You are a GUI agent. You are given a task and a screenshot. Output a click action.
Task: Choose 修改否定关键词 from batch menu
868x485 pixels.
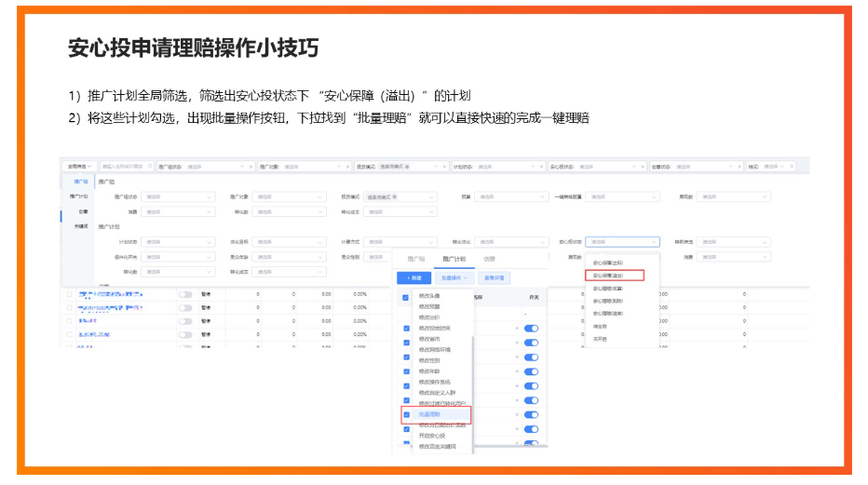point(438,446)
